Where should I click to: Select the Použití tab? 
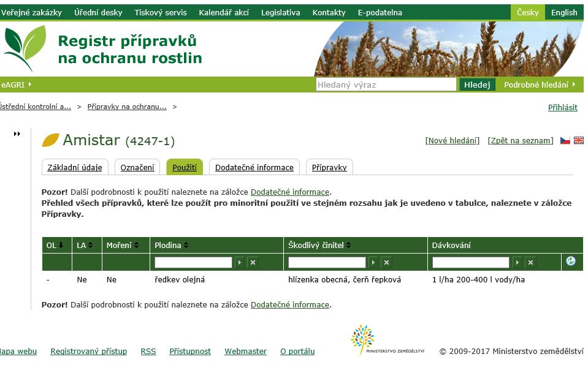click(185, 167)
